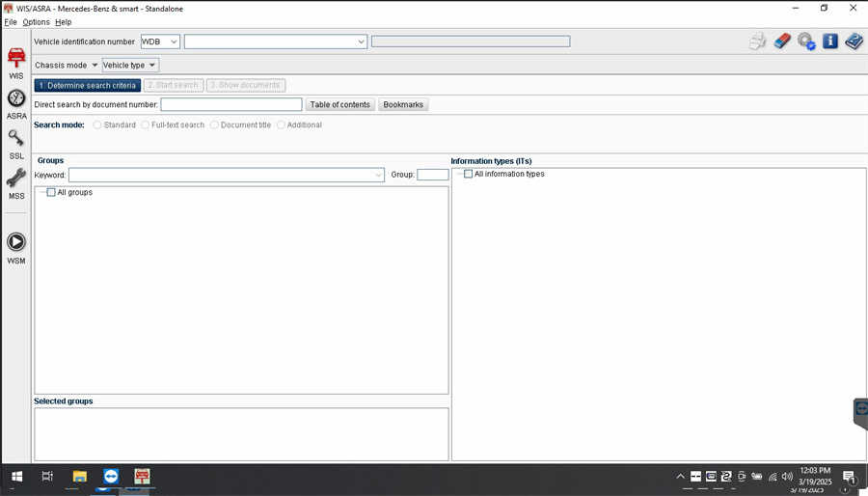This screenshot has height=496, width=868.
Task: Open the Options menu
Action: [x=36, y=22]
